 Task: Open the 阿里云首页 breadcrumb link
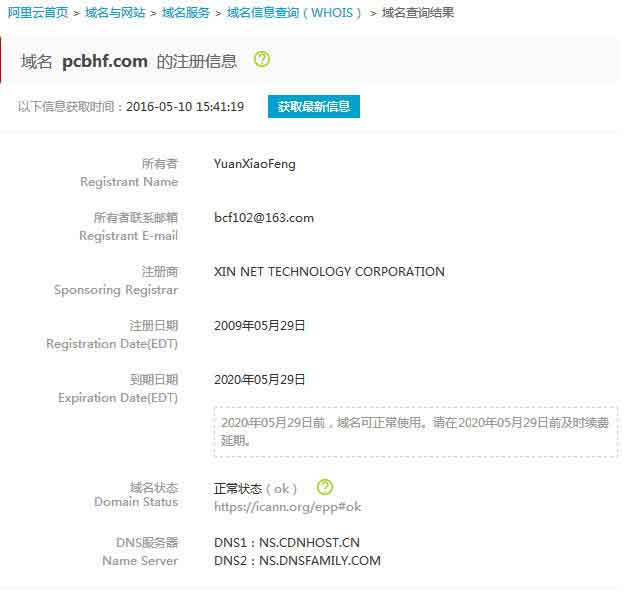pyautogui.click(x=38, y=13)
